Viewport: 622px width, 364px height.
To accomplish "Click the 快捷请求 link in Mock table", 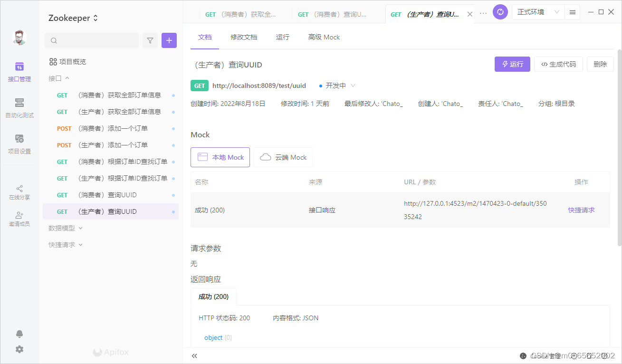I will point(581,210).
